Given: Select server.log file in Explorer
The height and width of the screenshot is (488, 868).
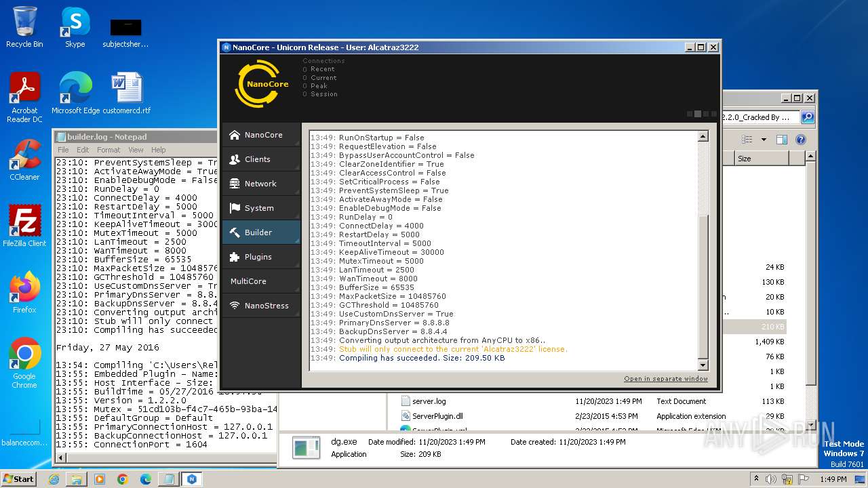Looking at the screenshot, I should tap(429, 401).
